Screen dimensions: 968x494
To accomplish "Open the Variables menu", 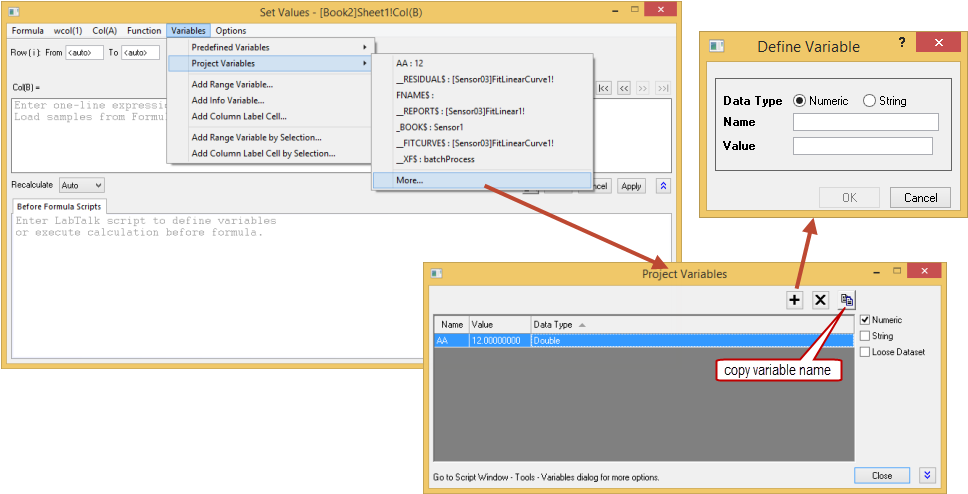I will 188,30.
